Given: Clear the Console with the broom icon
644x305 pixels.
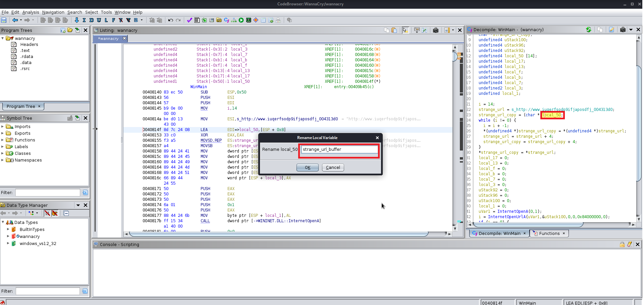Looking at the screenshot, I should tap(630, 244).
